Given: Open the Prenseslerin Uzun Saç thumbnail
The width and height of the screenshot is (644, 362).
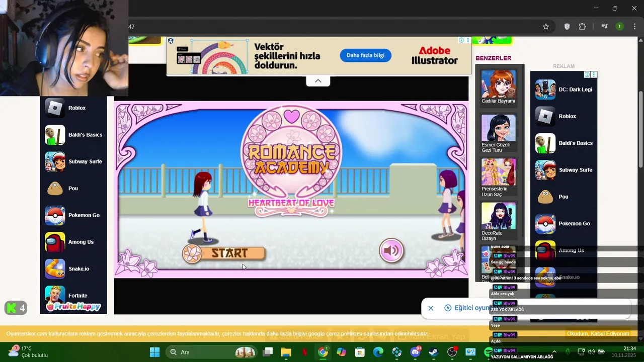Looking at the screenshot, I should click(498, 172).
